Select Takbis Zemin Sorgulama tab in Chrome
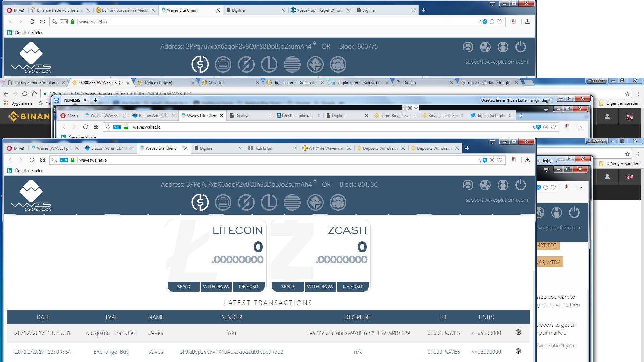644x362 pixels. [x=36, y=83]
